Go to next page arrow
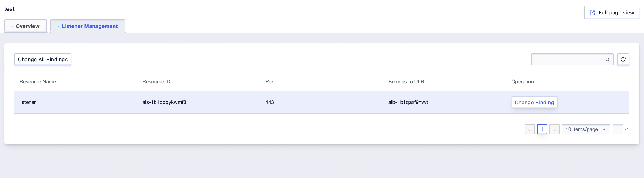 point(554,129)
